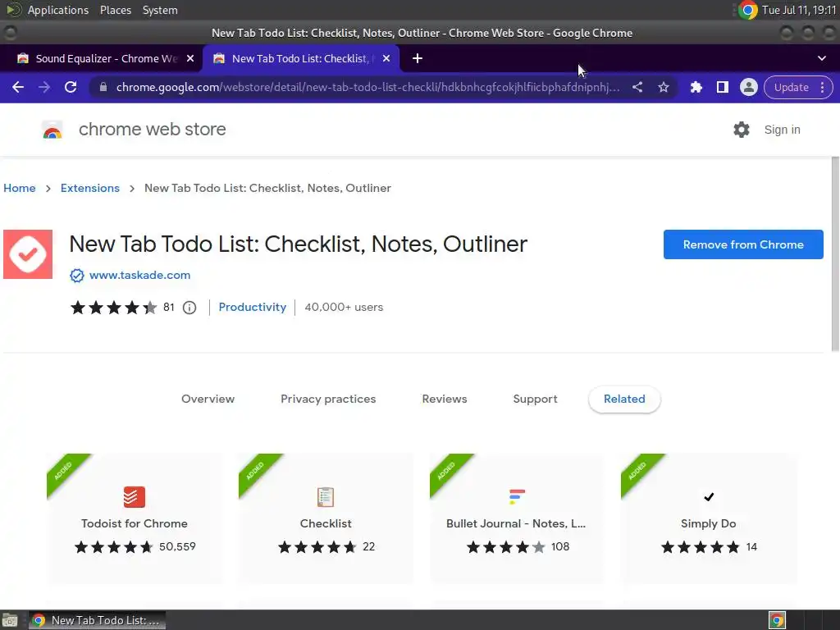Click the Update button in toolbar
Screen dimensions: 840x630
pyautogui.click(x=792, y=87)
